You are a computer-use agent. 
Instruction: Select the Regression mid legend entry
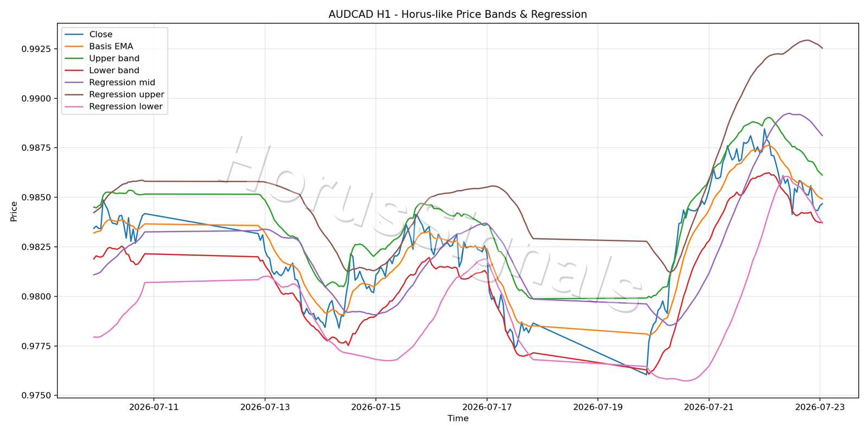(x=110, y=82)
